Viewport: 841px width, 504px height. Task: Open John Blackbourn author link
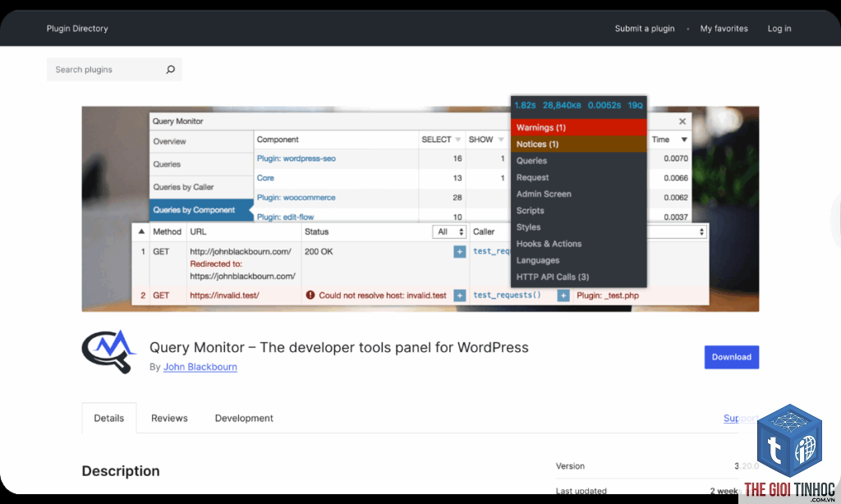tap(200, 367)
